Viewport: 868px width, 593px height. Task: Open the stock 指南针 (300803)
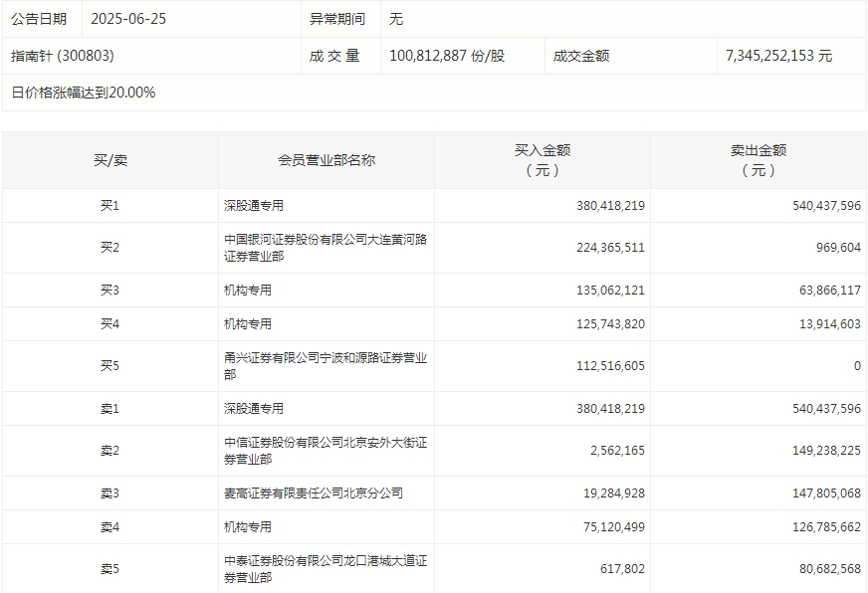pyautogui.click(x=63, y=56)
